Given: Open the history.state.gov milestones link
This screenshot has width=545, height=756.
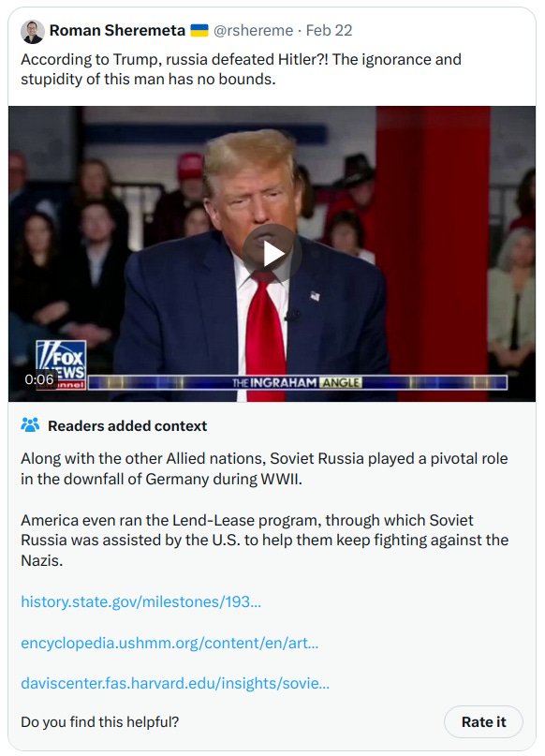Looking at the screenshot, I should tap(140, 601).
